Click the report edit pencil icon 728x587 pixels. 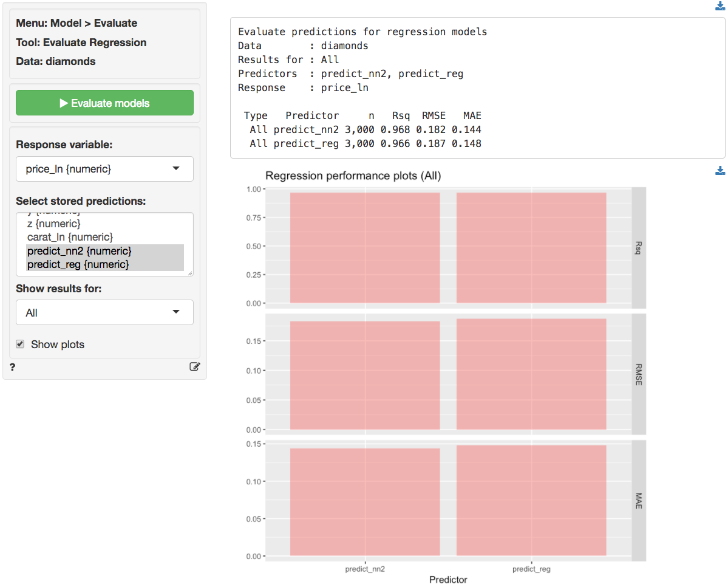click(x=194, y=366)
